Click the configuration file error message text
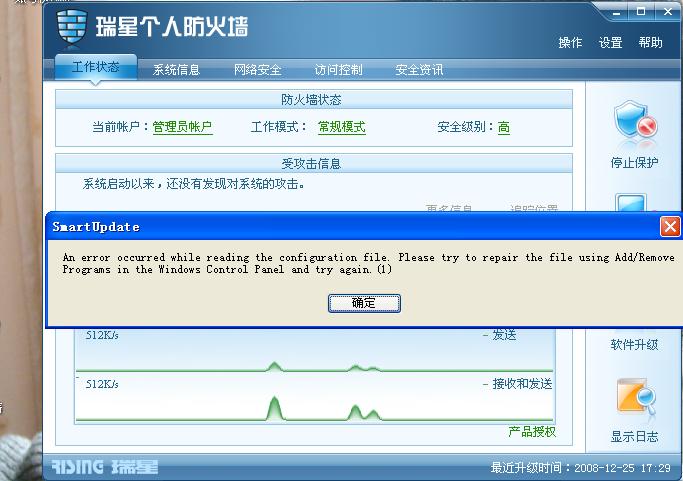683x481 pixels. (368, 263)
